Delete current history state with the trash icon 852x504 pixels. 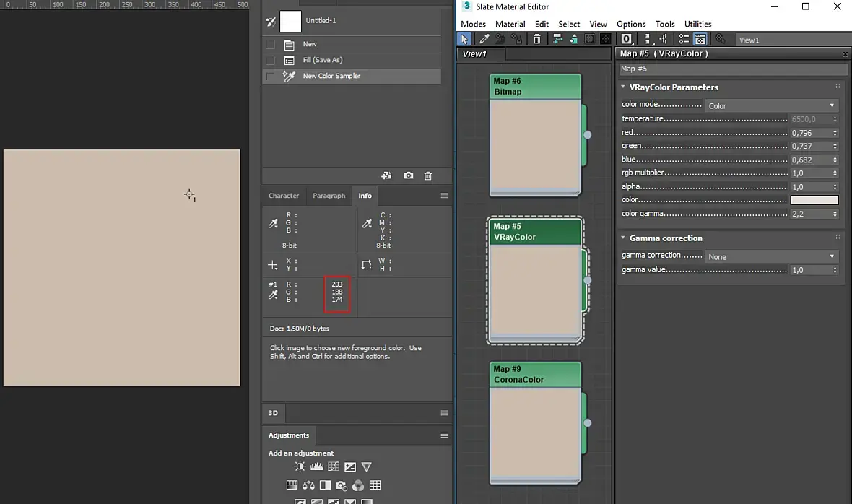pos(428,175)
